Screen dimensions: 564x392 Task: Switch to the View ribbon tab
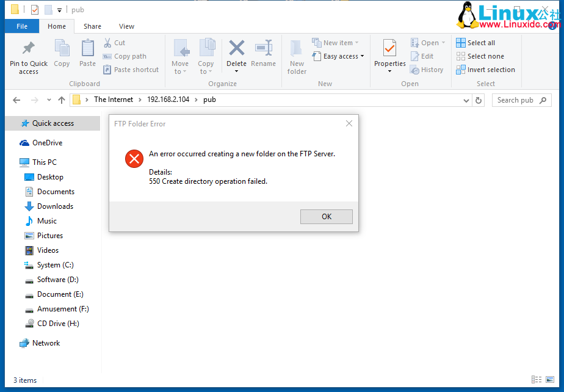(126, 26)
